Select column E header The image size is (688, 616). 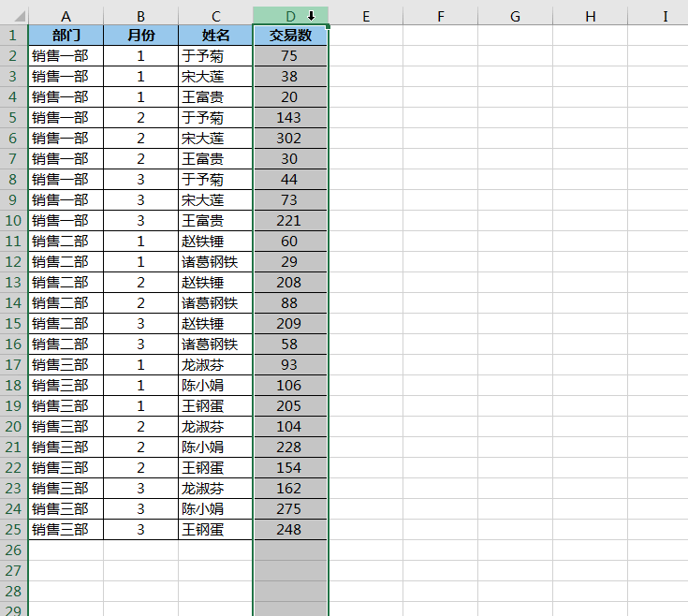click(x=366, y=16)
